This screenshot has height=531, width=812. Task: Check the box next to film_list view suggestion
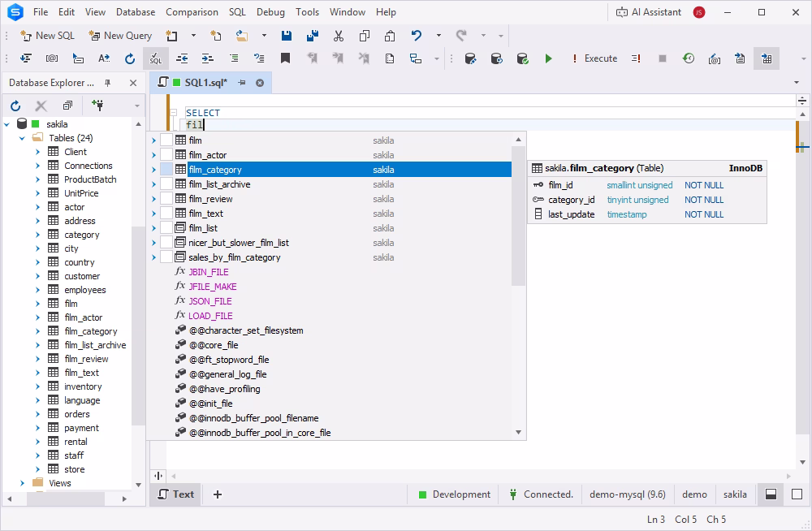(166, 228)
